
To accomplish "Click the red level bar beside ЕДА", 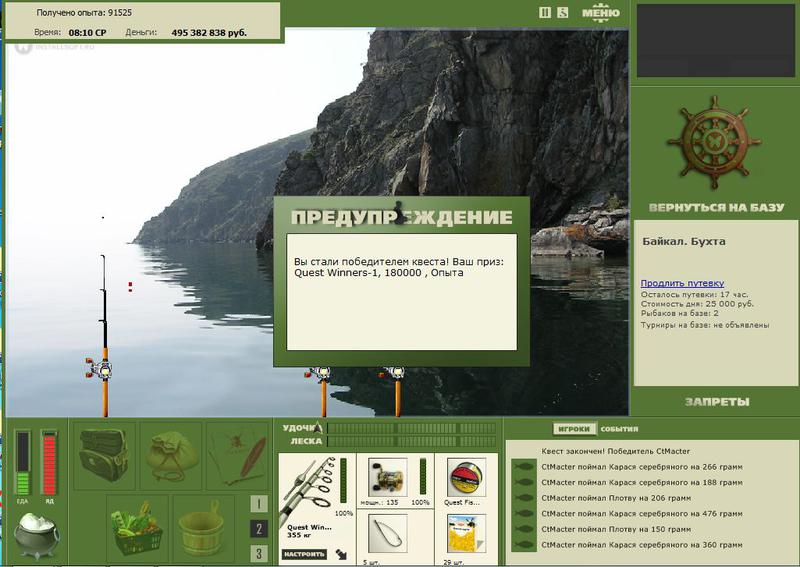I will tap(49, 462).
